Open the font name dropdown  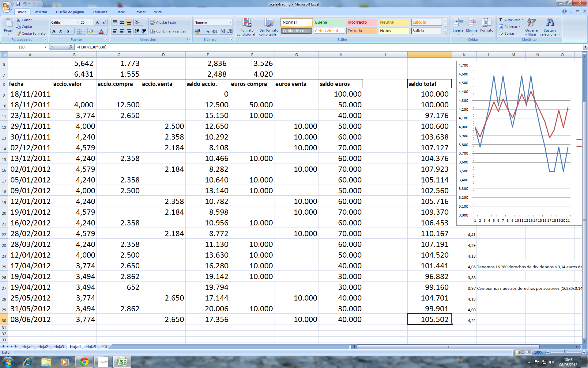click(x=77, y=22)
